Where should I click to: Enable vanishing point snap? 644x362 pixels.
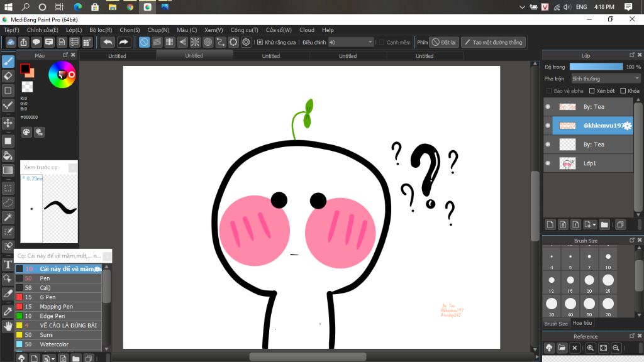182,42
